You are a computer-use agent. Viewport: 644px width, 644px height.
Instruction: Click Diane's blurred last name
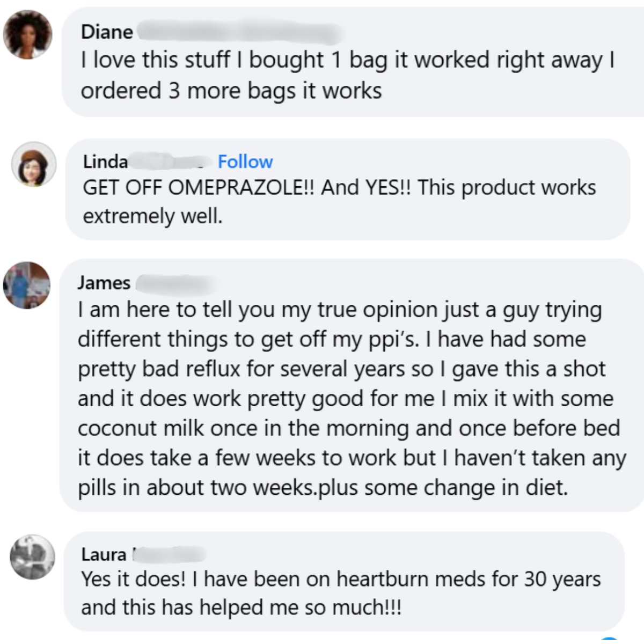[x=239, y=32]
